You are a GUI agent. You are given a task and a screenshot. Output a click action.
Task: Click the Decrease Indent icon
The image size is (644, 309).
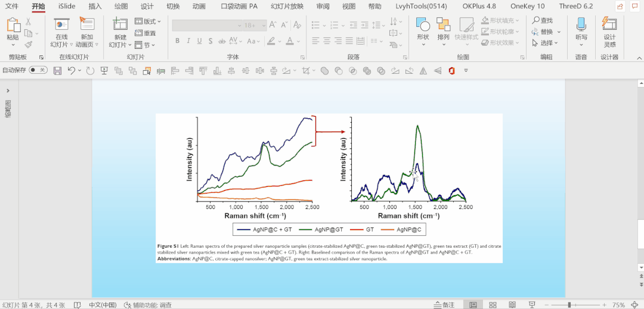tap(353, 25)
